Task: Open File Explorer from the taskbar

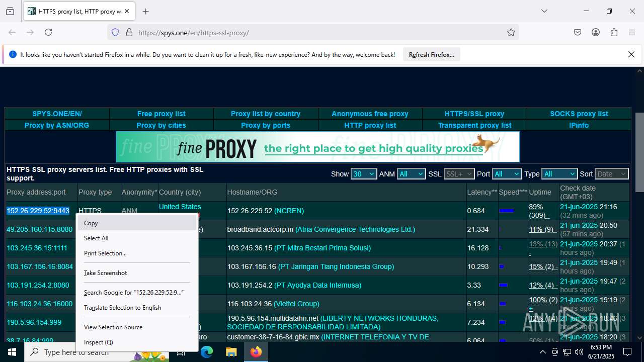Action: tap(231, 352)
